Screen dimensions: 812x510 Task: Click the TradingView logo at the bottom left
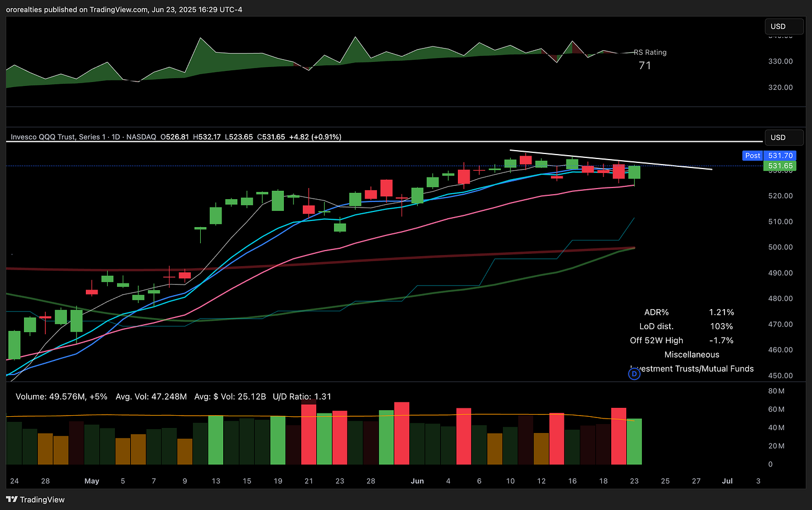[36, 499]
